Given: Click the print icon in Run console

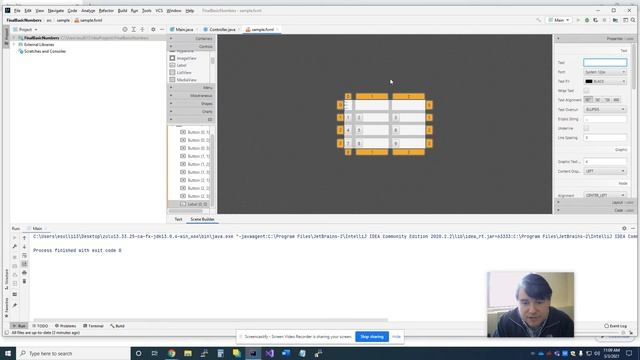Looking at the screenshot, I should [x=24, y=273].
